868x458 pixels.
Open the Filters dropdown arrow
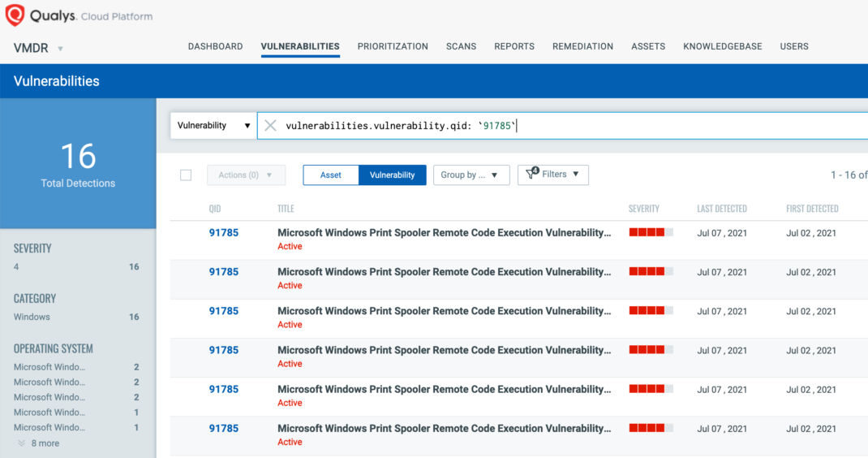click(x=576, y=174)
